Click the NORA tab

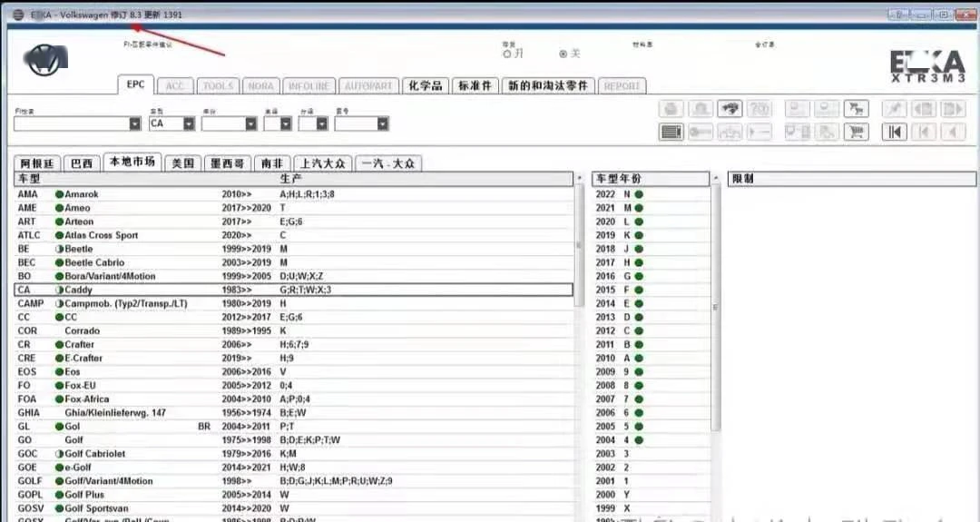(x=260, y=85)
